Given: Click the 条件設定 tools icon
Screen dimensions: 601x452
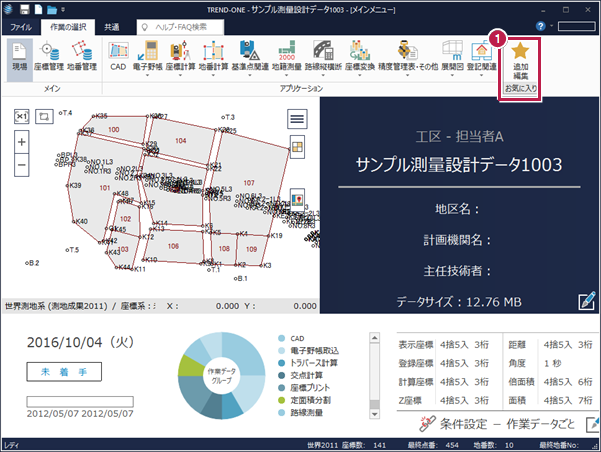Looking at the screenshot, I should (427, 423).
